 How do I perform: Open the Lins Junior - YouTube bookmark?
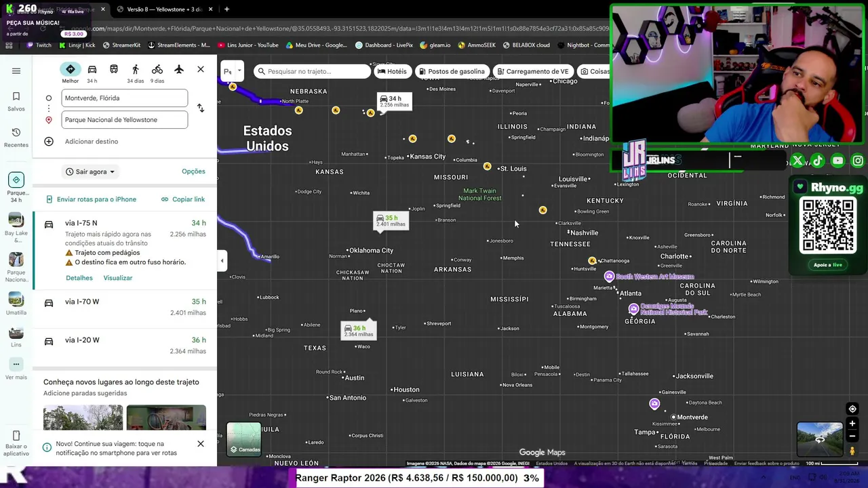point(248,45)
